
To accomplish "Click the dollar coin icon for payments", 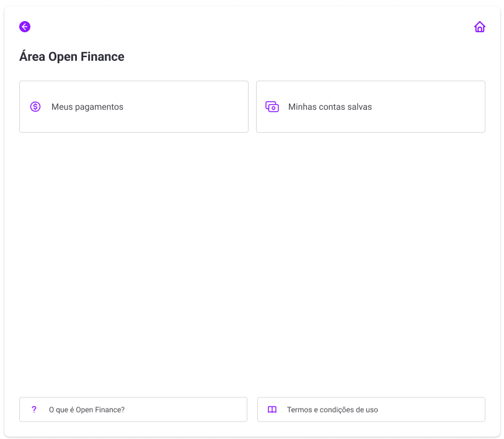I will (x=35, y=107).
